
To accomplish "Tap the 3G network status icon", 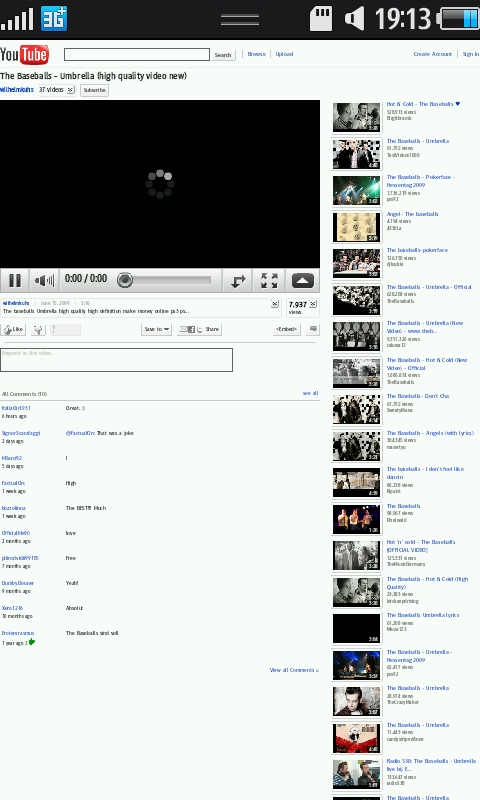I will coord(55,19).
